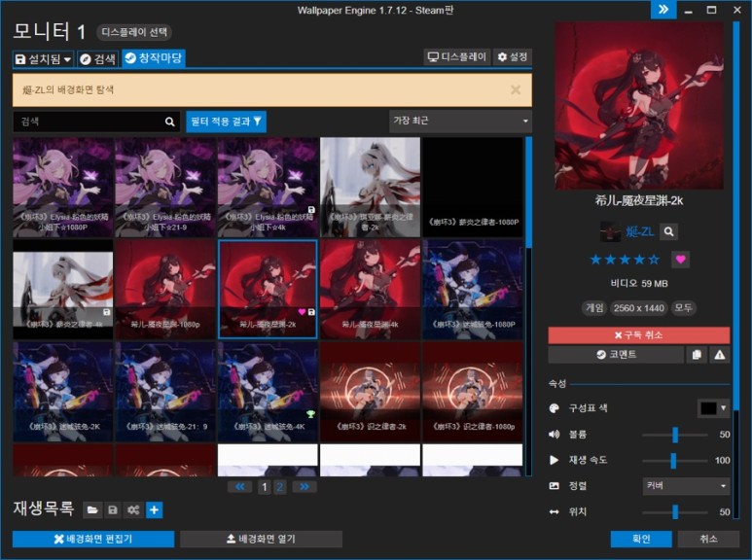
Task: Open author 煺-ZL profile link
Action: (x=640, y=232)
